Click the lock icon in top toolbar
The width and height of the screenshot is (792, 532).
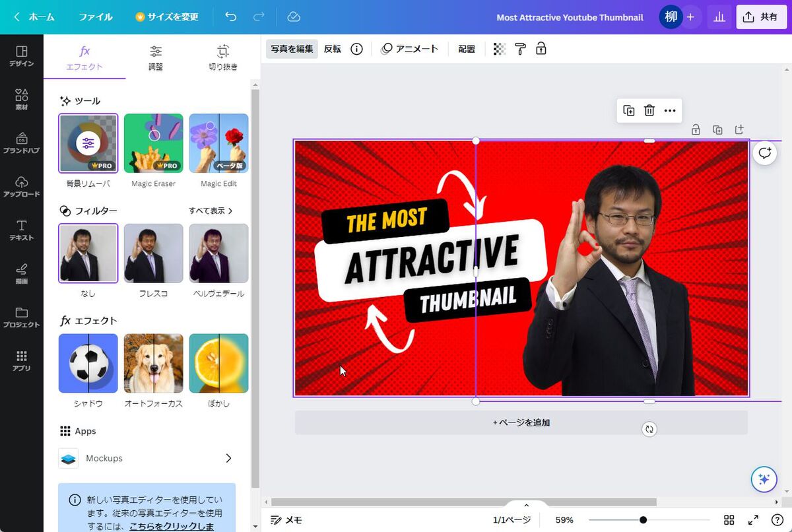pos(541,49)
